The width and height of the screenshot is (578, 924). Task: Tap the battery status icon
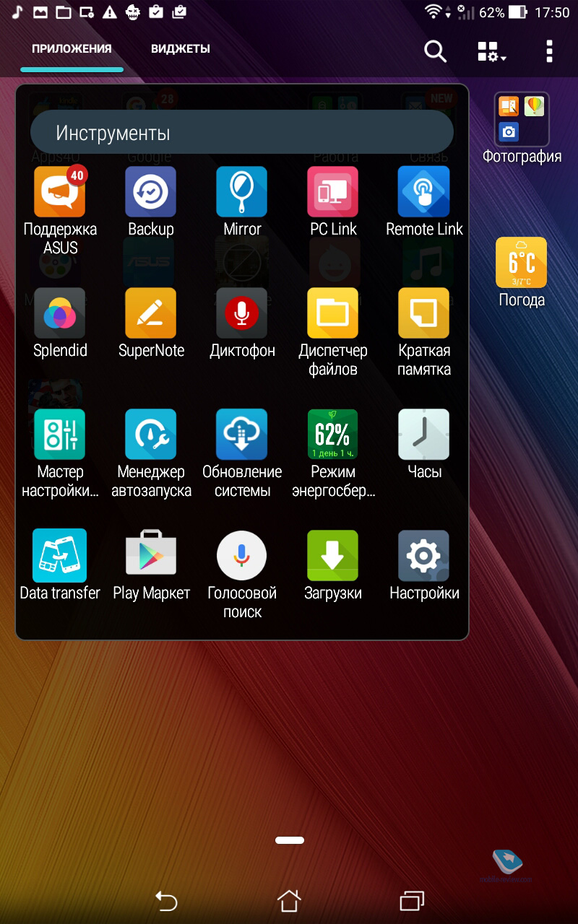(518, 12)
